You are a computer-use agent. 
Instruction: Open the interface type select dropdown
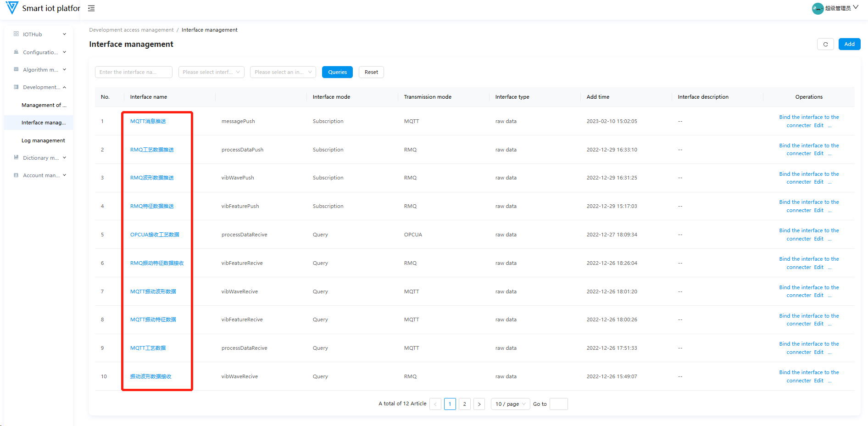(283, 72)
